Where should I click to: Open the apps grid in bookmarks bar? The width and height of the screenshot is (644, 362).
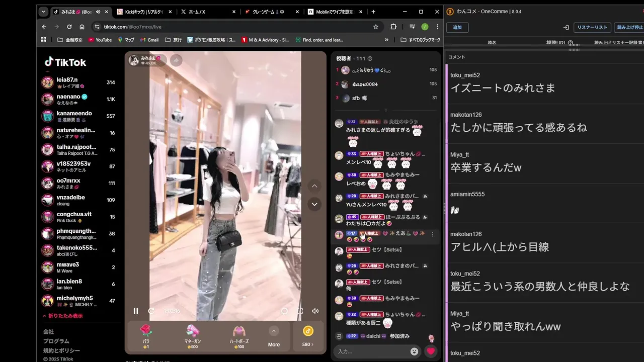coord(43,40)
